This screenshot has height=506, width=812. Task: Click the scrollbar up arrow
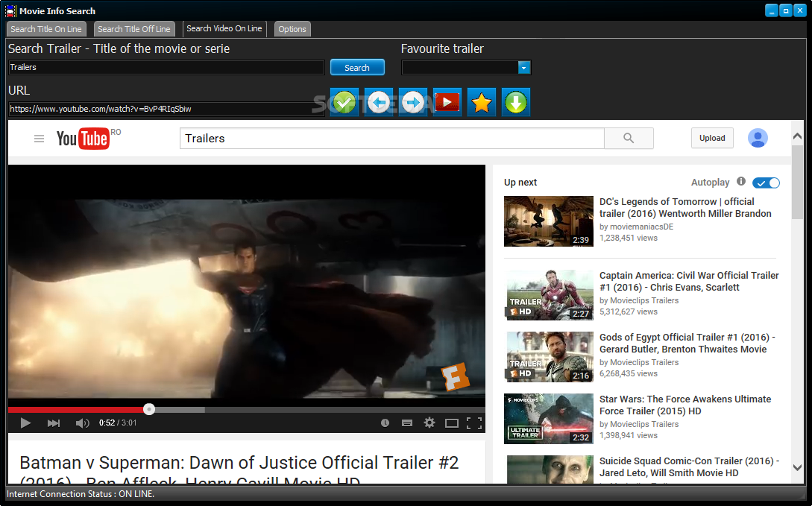click(798, 136)
